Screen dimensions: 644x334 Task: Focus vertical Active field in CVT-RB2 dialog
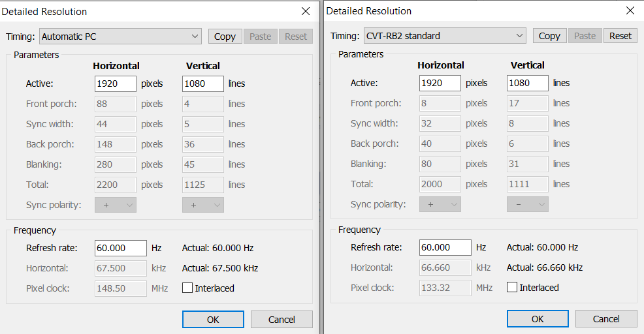pos(527,83)
